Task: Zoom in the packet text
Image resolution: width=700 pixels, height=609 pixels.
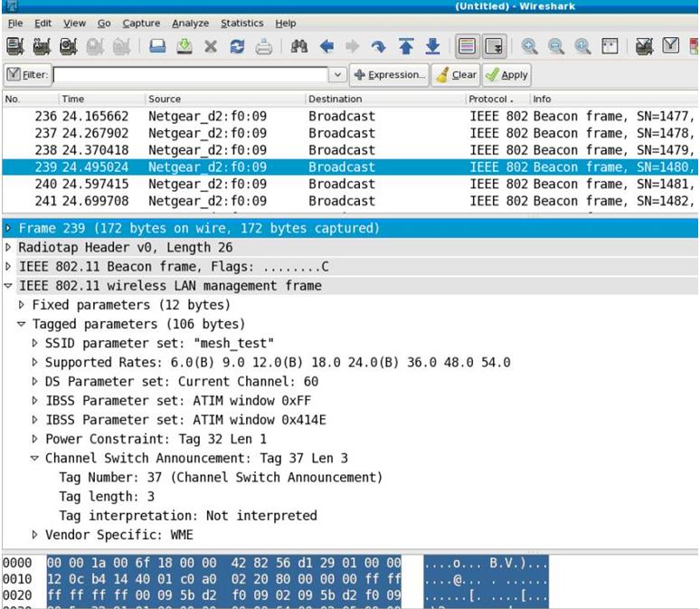Action: [529, 46]
